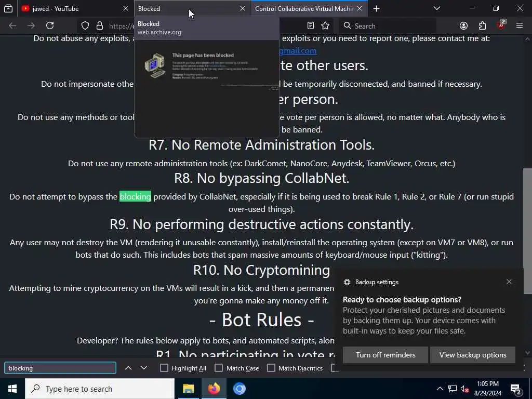Open the gmail.com email link

[x=298, y=51]
